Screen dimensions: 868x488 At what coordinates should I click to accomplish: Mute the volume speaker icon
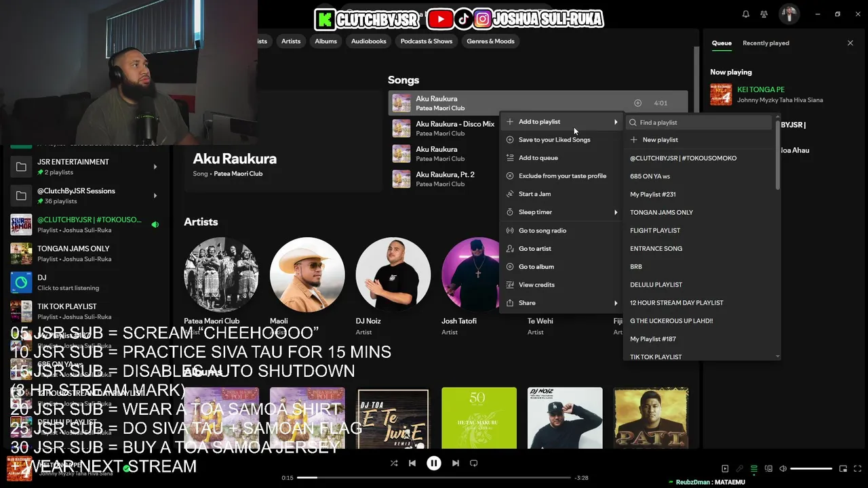(x=783, y=468)
